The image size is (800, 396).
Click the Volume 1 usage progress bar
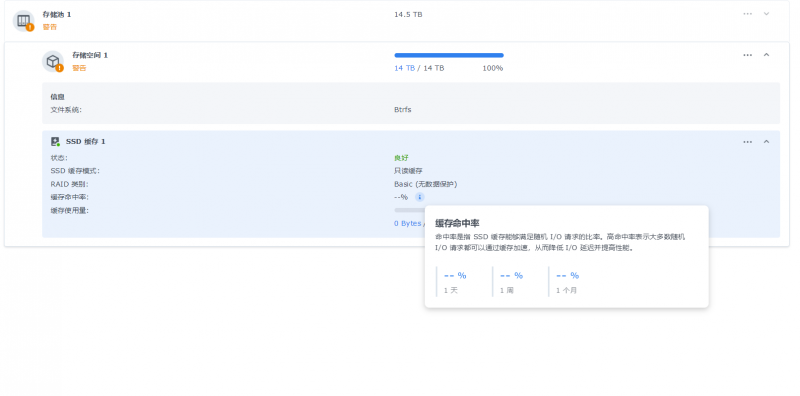tap(449, 55)
